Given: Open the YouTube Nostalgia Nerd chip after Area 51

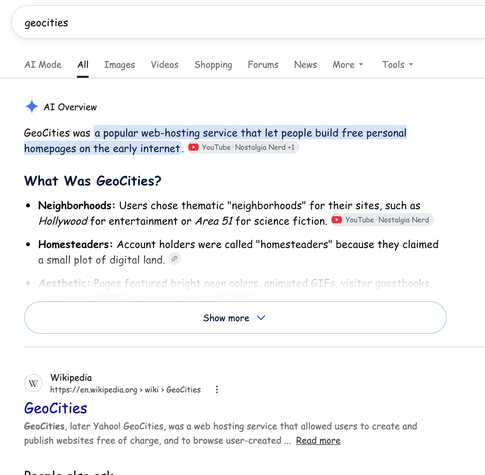Looking at the screenshot, I should [382, 220].
